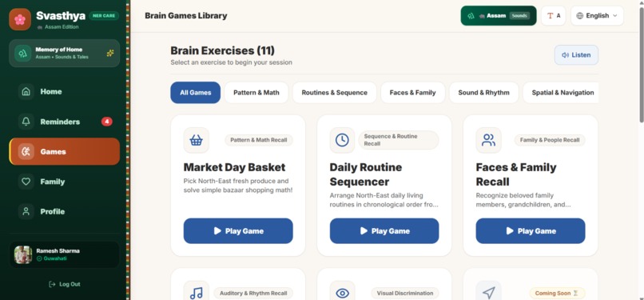Play the Market Day Basket game

tap(238, 231)
